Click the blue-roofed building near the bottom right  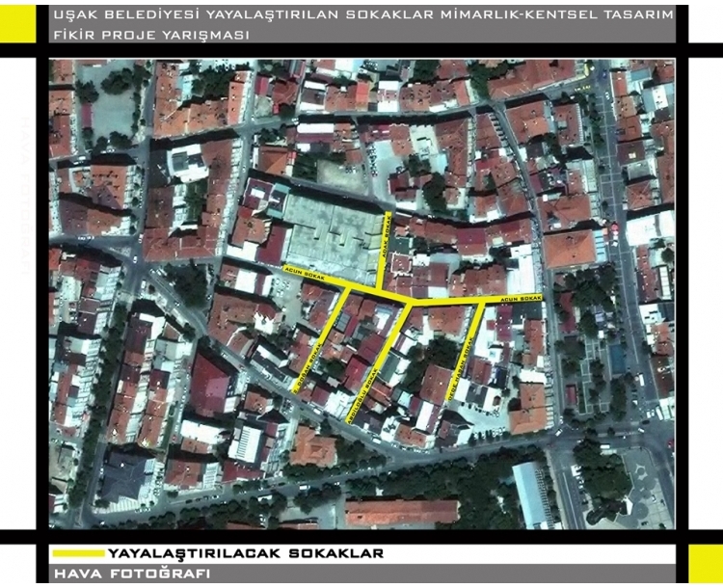point(530,494)
